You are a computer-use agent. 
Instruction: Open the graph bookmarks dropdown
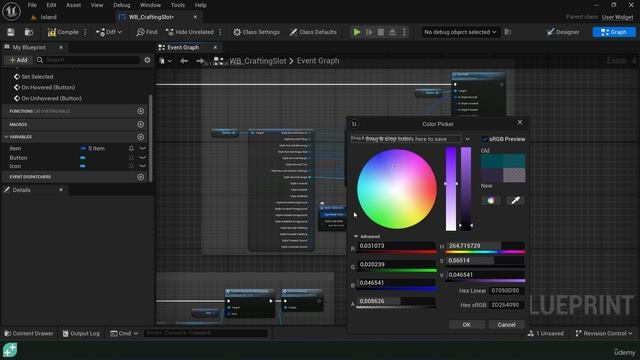point(165,61)
